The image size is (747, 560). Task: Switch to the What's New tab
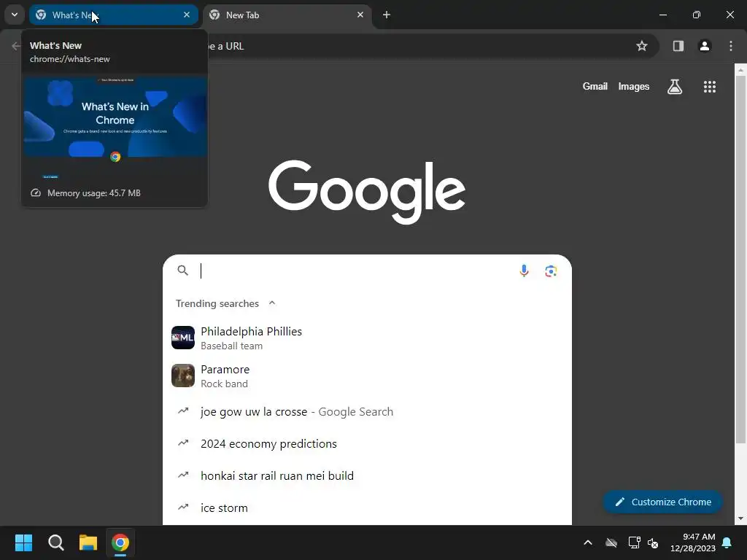point(113,15)
